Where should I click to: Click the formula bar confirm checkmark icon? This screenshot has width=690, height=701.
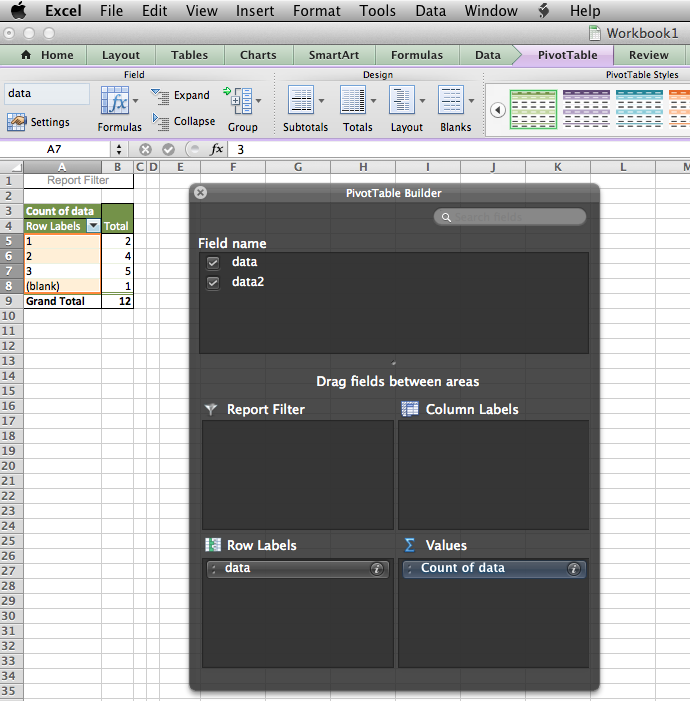[x=168, y=149]
